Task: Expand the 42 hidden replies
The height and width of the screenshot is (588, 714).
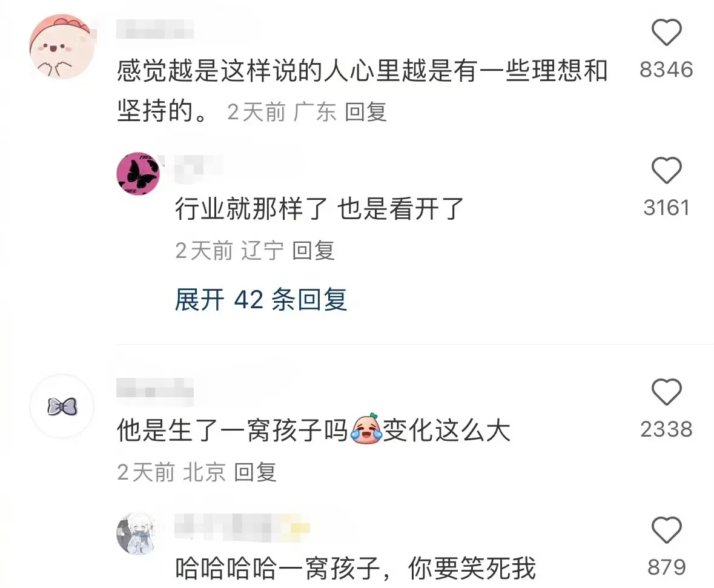Action: click(x=261, y=300)
